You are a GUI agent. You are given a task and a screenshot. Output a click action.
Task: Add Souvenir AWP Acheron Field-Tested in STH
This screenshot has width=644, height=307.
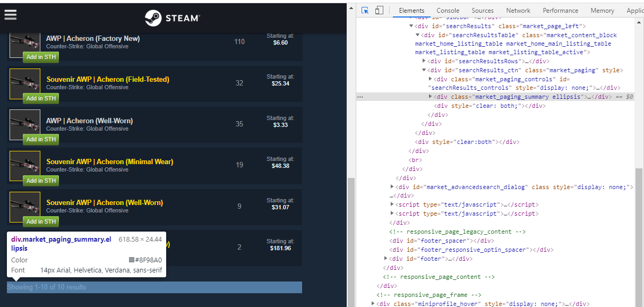[41, 98]
